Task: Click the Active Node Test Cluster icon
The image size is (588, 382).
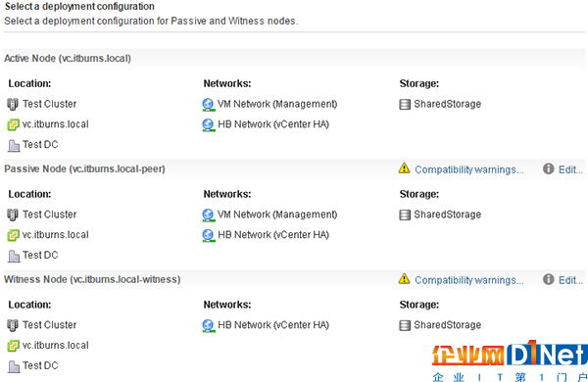Action: tap(13, 104)
